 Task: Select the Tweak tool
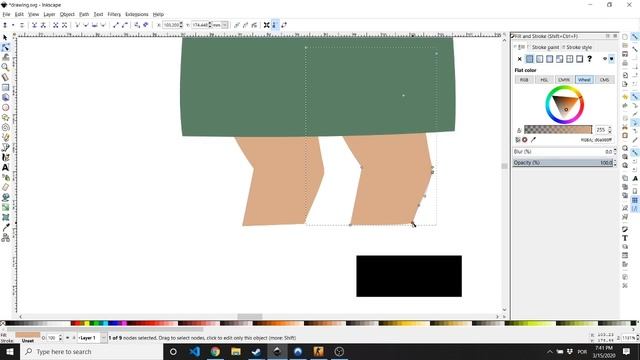pos(5,58)
